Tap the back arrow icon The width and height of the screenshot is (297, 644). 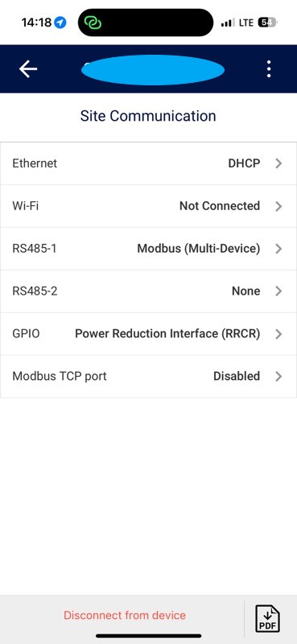[x=28, y=69]
